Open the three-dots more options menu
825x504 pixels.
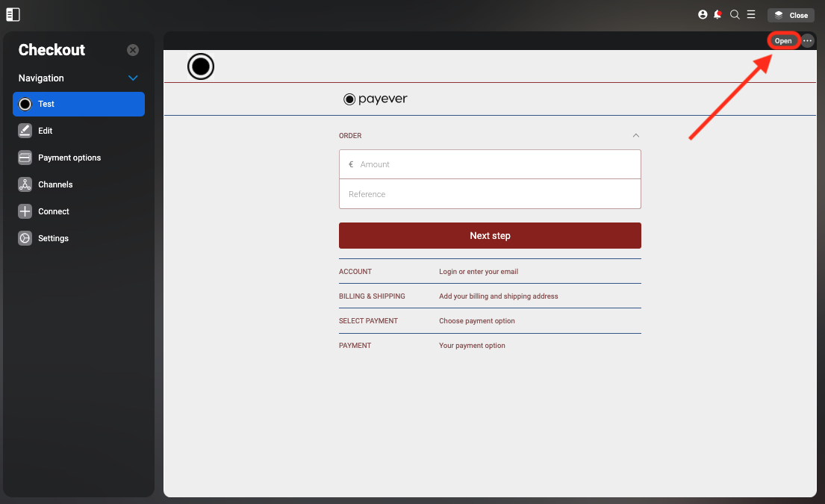point(808,40)
